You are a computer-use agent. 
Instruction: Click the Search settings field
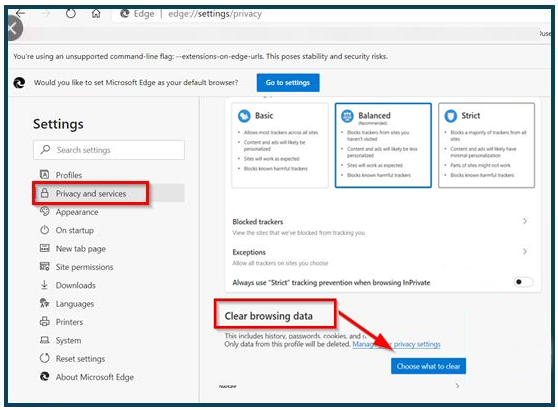[x=109, y=150]
